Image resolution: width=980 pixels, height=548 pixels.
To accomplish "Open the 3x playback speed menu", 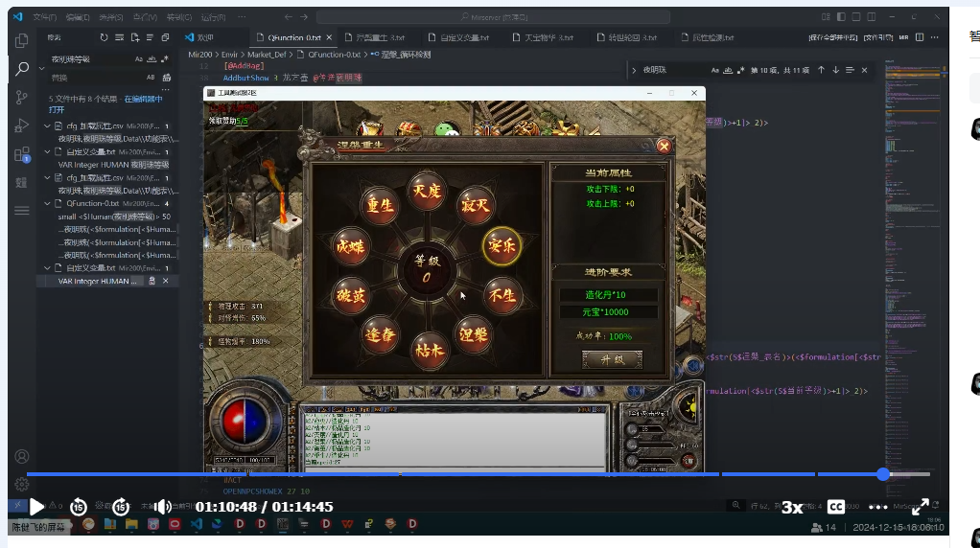I will 792,507.
